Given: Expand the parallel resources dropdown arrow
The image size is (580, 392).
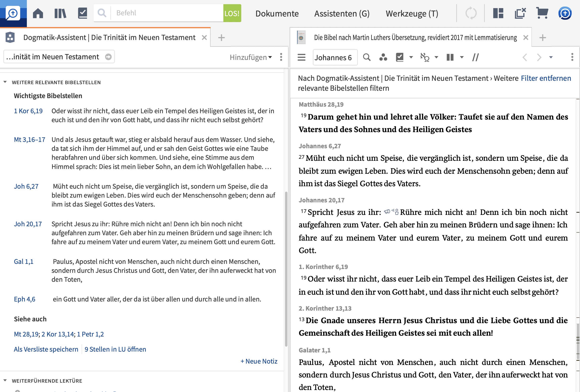Looking at the screenshot, I should tap(462, 58).
